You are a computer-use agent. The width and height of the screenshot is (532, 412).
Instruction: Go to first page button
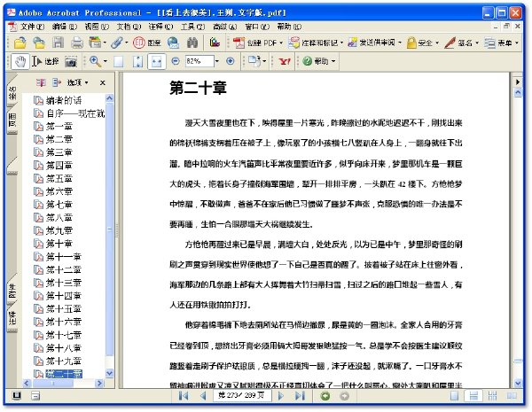pos(184,396)
